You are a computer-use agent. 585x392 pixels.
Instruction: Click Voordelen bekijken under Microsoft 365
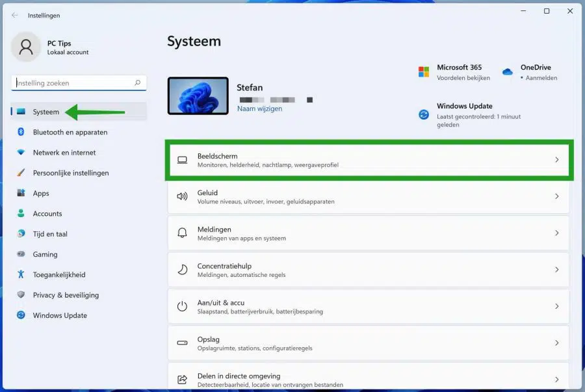(463, 77)
